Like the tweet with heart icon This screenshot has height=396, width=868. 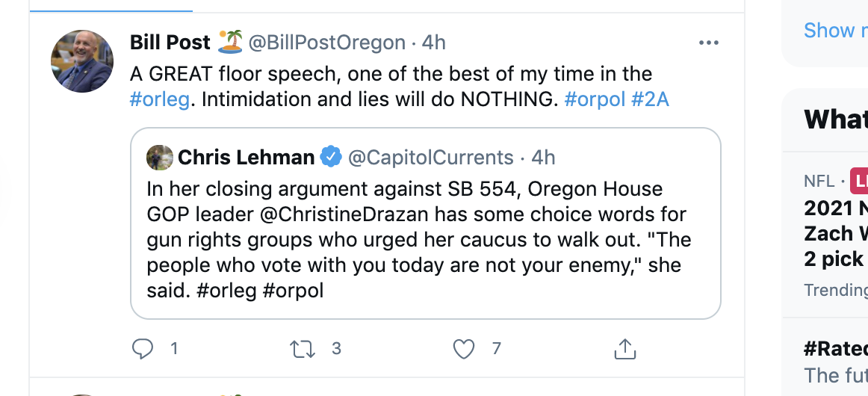click(465, 348)
